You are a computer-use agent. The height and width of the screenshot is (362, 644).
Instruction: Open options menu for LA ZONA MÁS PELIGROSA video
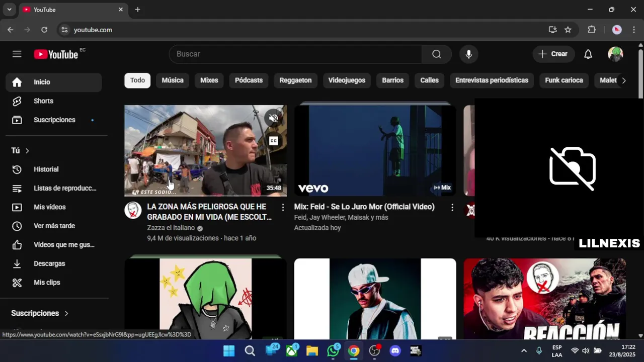283,207
